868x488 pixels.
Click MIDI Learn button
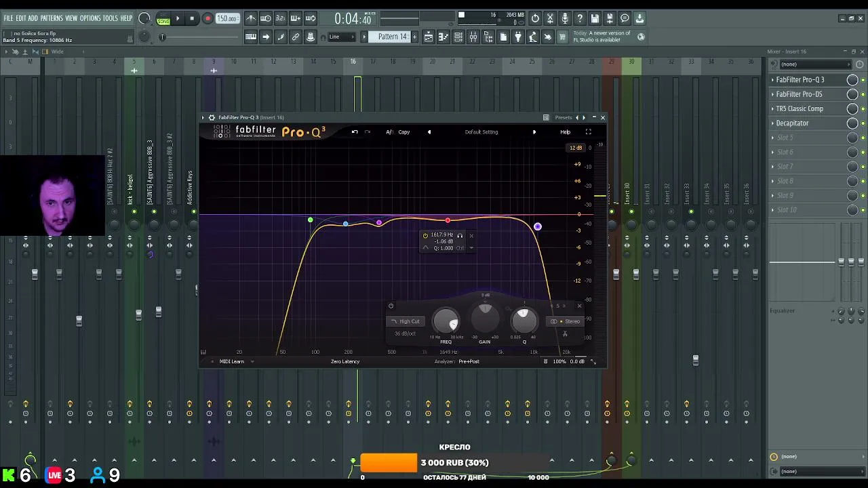(231, 361)
